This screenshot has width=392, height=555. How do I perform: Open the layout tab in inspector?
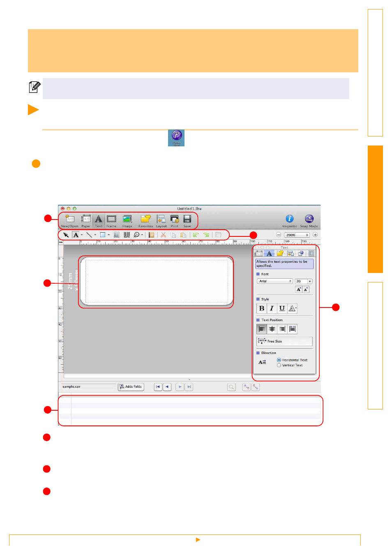pos(291,253)
